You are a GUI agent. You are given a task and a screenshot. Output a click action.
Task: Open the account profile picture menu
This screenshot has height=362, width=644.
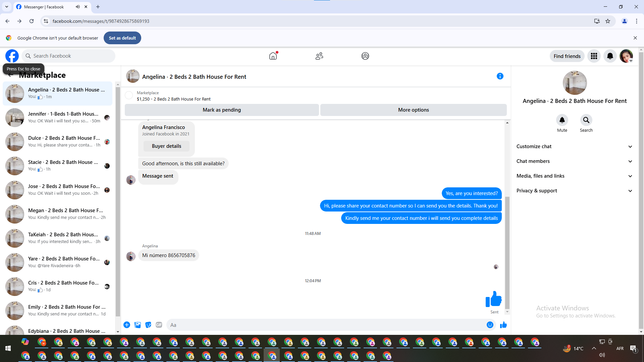(x=626, y=56)
